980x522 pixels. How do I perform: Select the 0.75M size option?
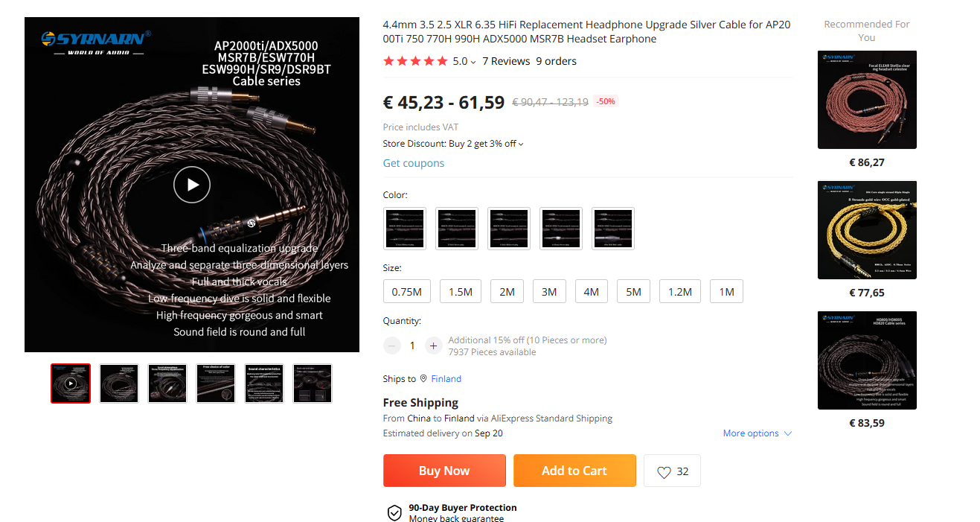pyautogui.click(x=407, y=291)
